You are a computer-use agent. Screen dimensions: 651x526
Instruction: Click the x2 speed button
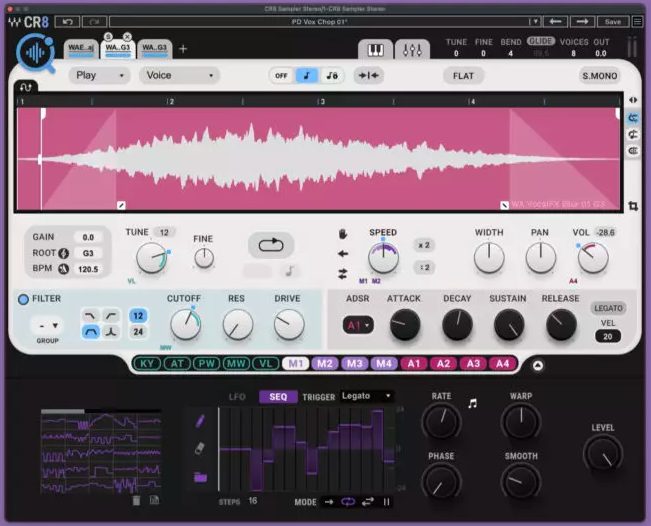[424, 245]
